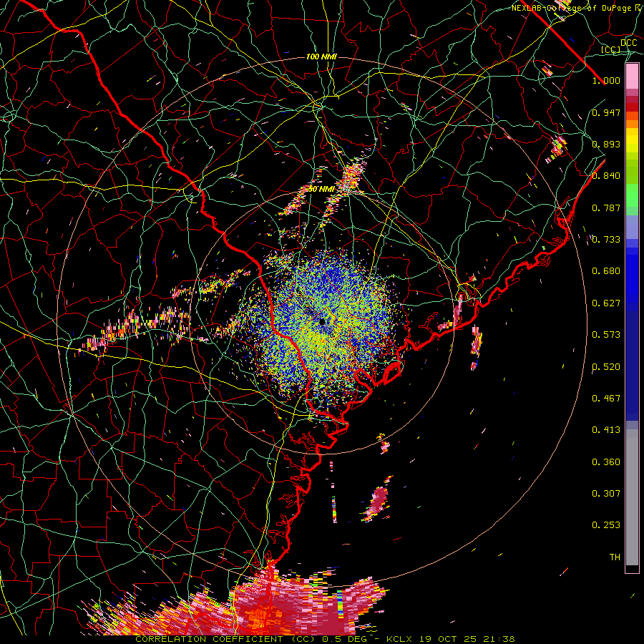Click the 50 NMI range ring label
Screen dimensions: 644x644
coord(321,189)
